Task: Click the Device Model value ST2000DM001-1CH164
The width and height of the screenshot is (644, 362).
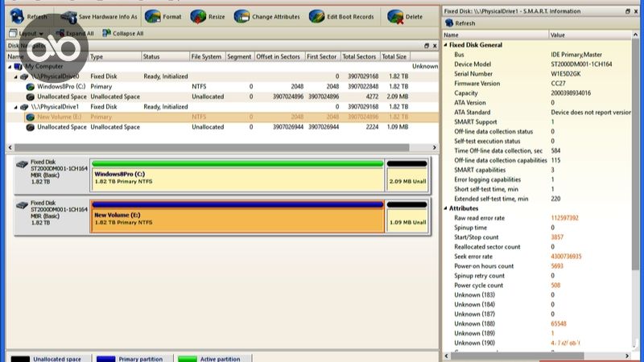Action: coord(581,64)
